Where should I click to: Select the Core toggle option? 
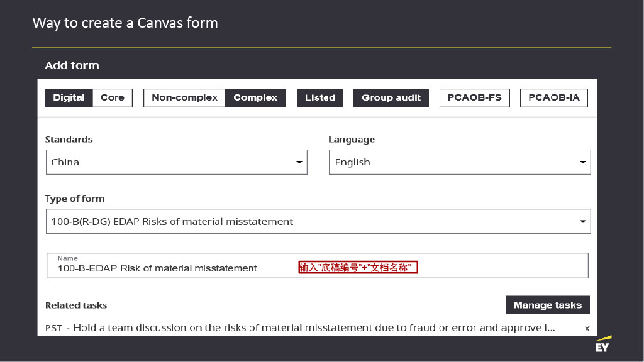(x=113, y=97)
